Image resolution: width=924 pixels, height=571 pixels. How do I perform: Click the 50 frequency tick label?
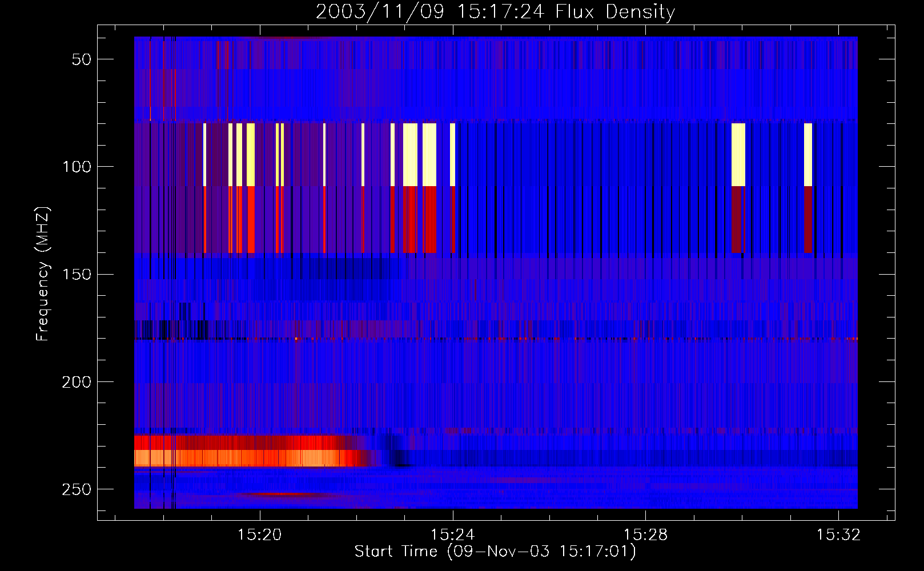tap(82, 59)
